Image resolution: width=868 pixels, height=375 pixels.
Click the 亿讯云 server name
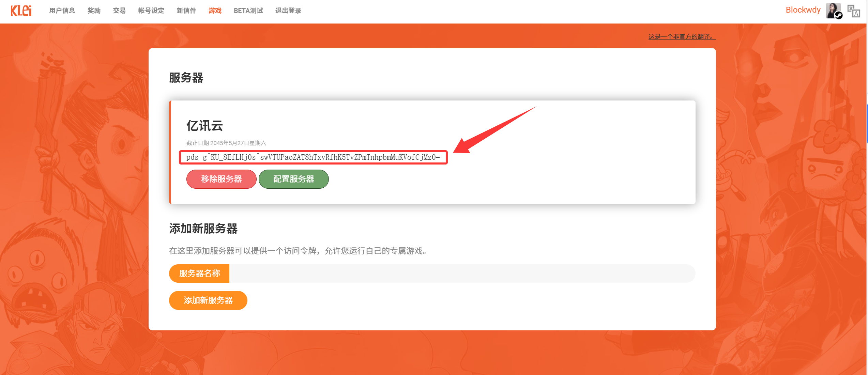tap(204, 126)
